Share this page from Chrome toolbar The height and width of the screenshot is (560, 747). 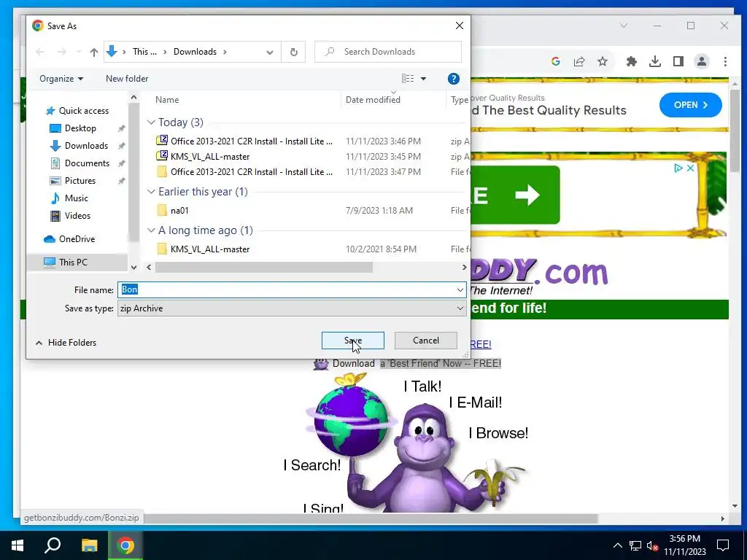point(579,61)
